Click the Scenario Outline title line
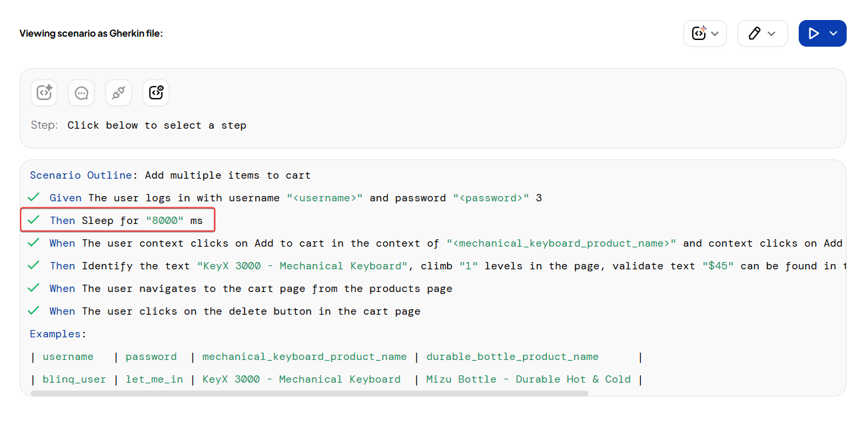The width and height of the screenshot is (868, 430). (170, 175)
